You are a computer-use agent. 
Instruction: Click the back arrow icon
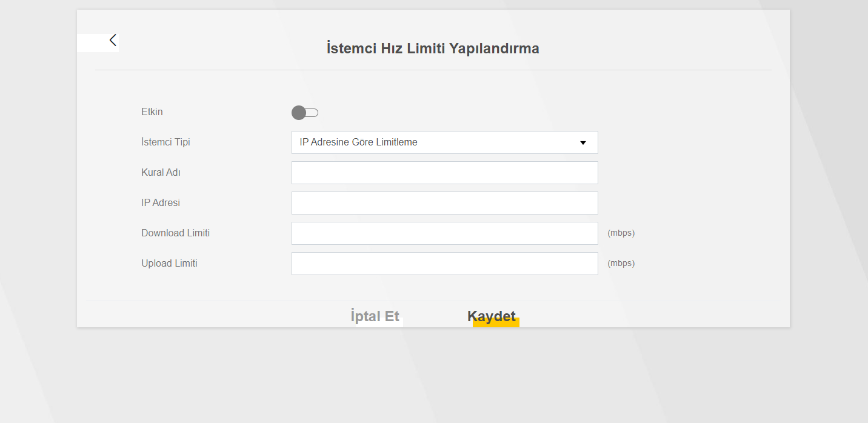point(113,41)
